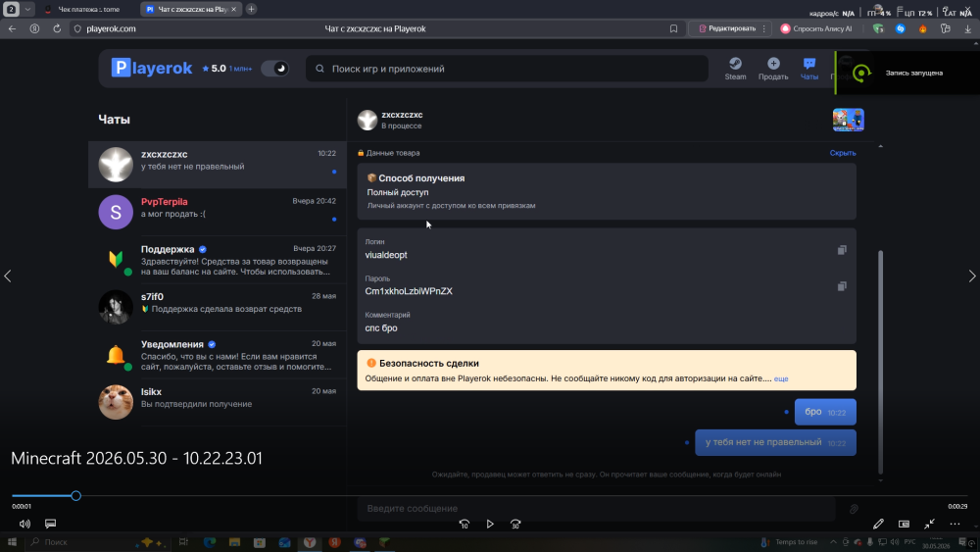Click Спросить Алису AI button
Image resolution: width=980 pixels, height=552 pixels.
click(816, 28)
